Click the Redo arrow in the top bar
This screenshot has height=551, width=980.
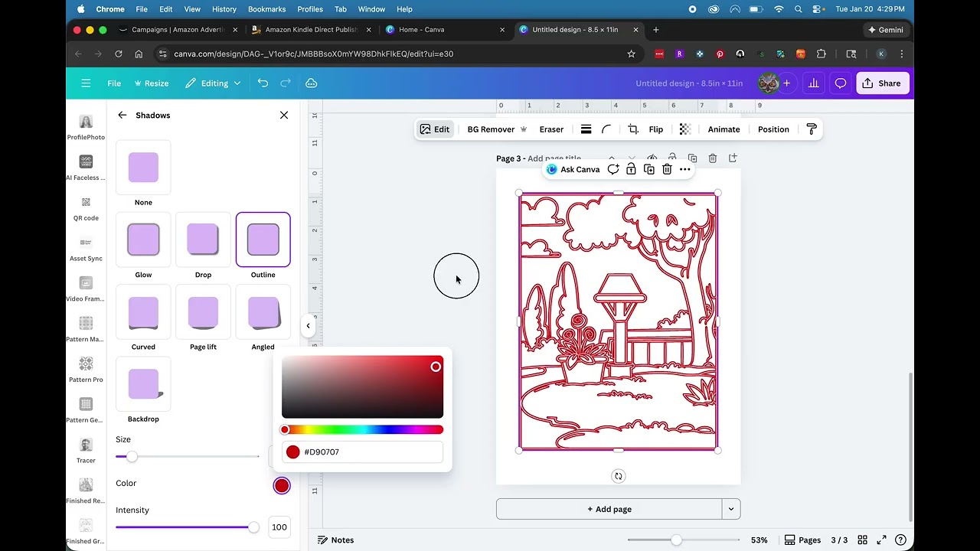point(286,83)
